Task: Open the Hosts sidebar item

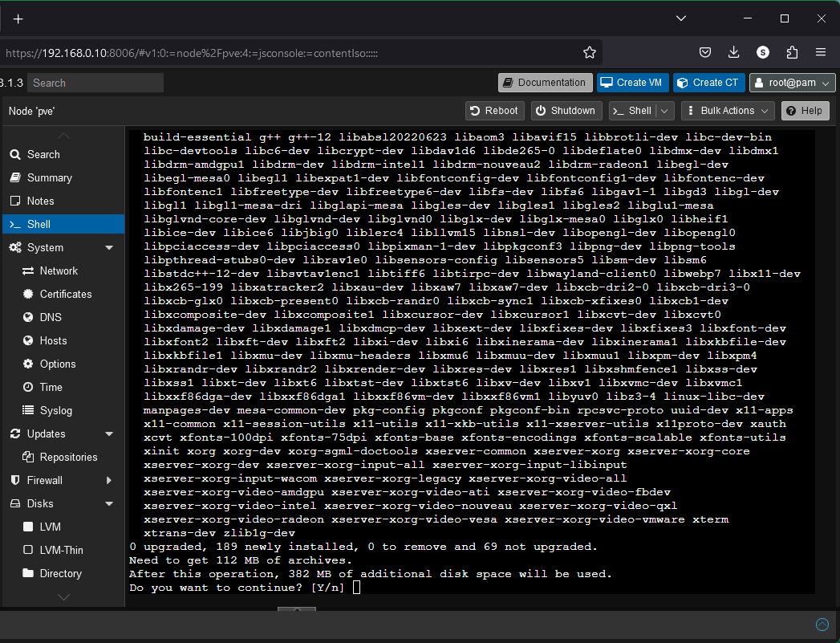Action: click(63, 341)
